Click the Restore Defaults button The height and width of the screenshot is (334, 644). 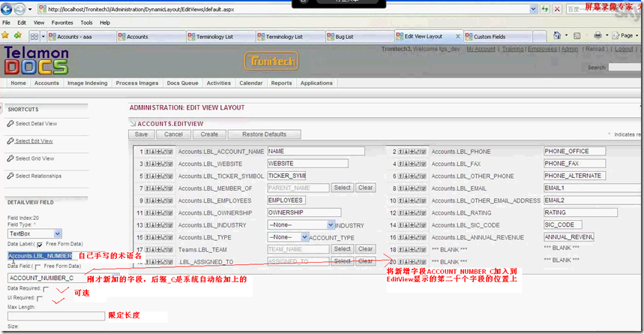click(x=263, y=134)
